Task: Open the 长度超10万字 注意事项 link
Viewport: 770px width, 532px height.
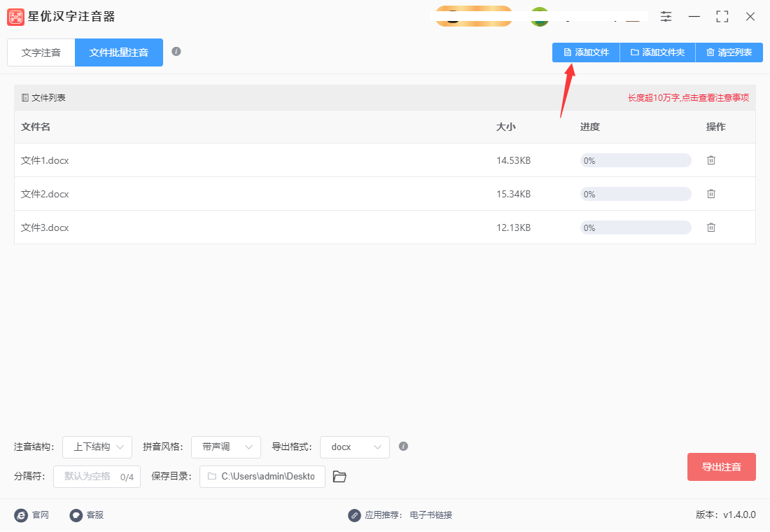Action: tap(689, 98)
